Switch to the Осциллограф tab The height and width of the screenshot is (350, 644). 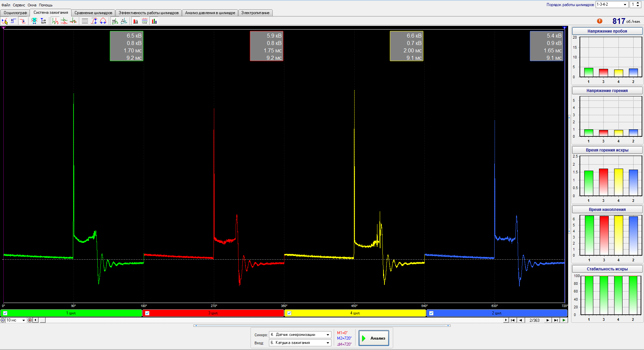(15, 13)
